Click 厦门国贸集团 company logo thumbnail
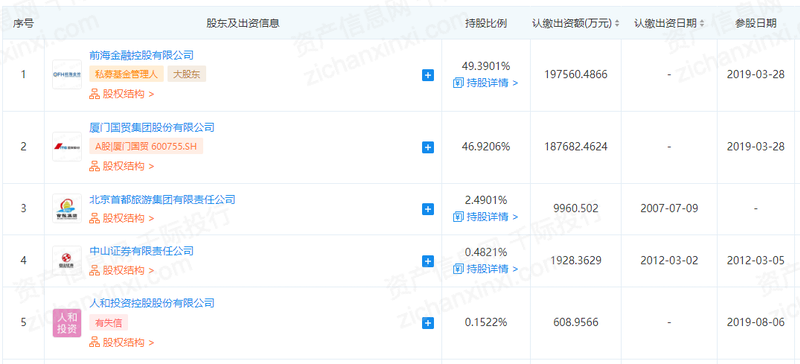 [67, 147]
